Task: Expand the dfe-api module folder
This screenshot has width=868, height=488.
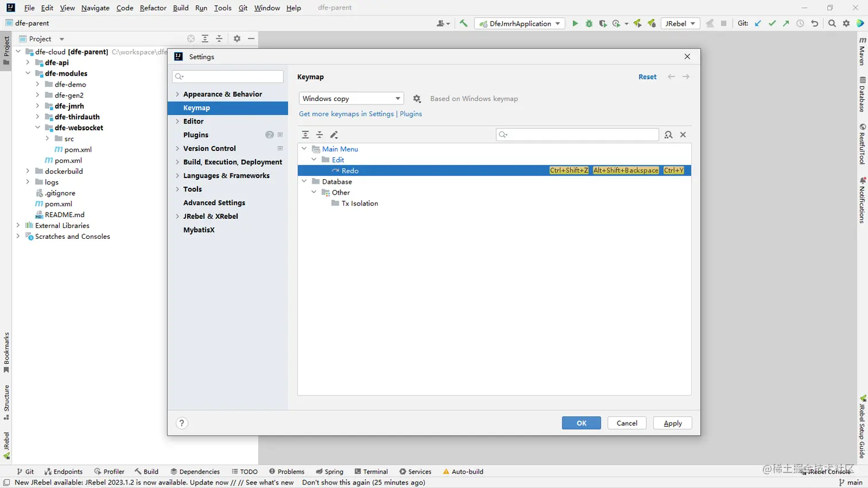Action: pyautogui.click(x=28, y=63)
